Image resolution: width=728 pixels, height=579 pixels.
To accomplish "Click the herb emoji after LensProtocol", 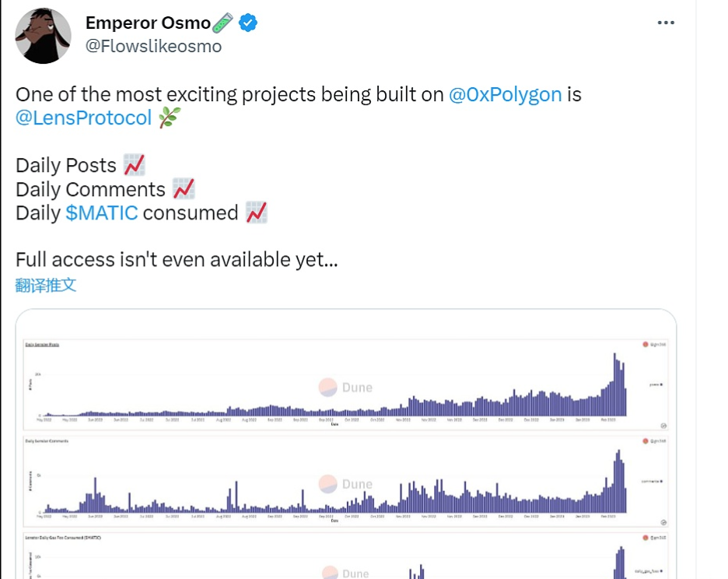I will click(169, 118).
